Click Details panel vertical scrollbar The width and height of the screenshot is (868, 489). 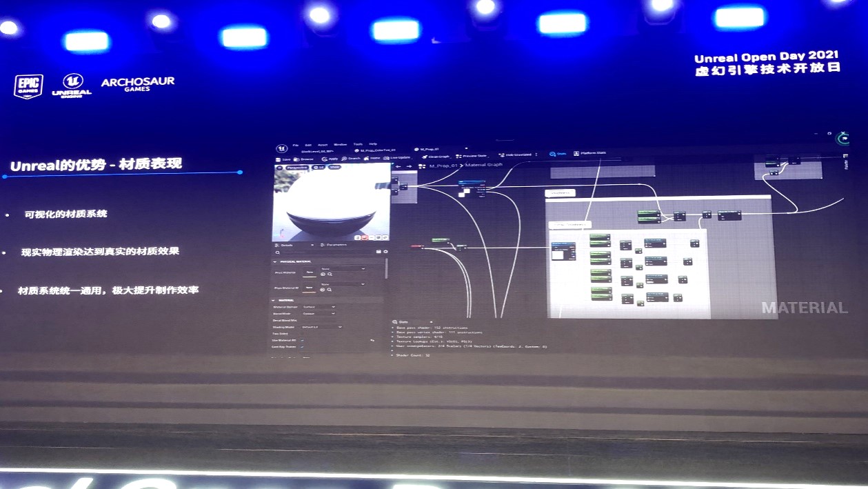click(x=386, y=268)
